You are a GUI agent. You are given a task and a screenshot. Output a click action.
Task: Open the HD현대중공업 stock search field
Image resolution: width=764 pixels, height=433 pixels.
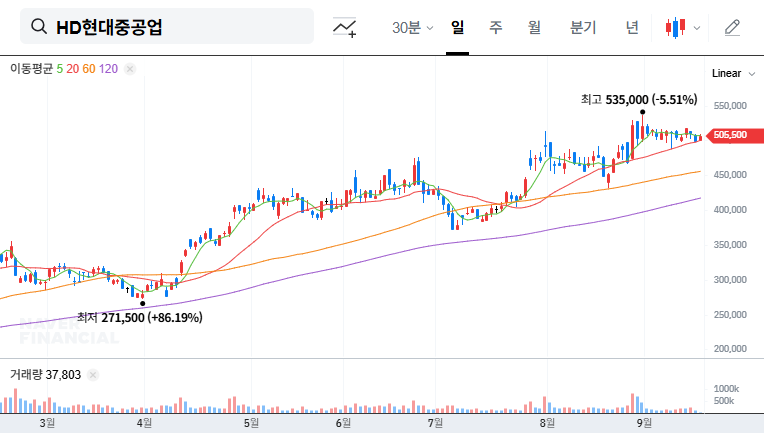pos(167,26)
